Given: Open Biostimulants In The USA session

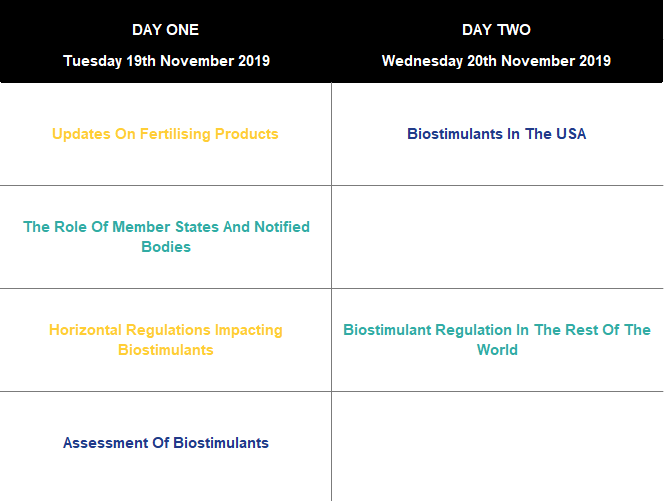Looking at the screenshot, I should 496,134.
